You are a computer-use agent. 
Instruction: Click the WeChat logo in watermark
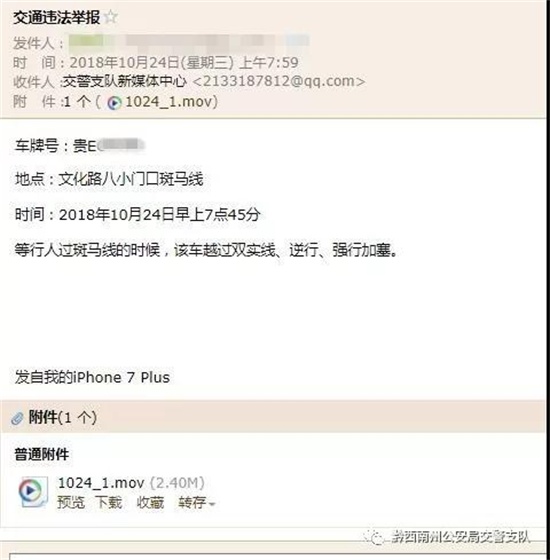pyautogui.click(x=374, y=537)
